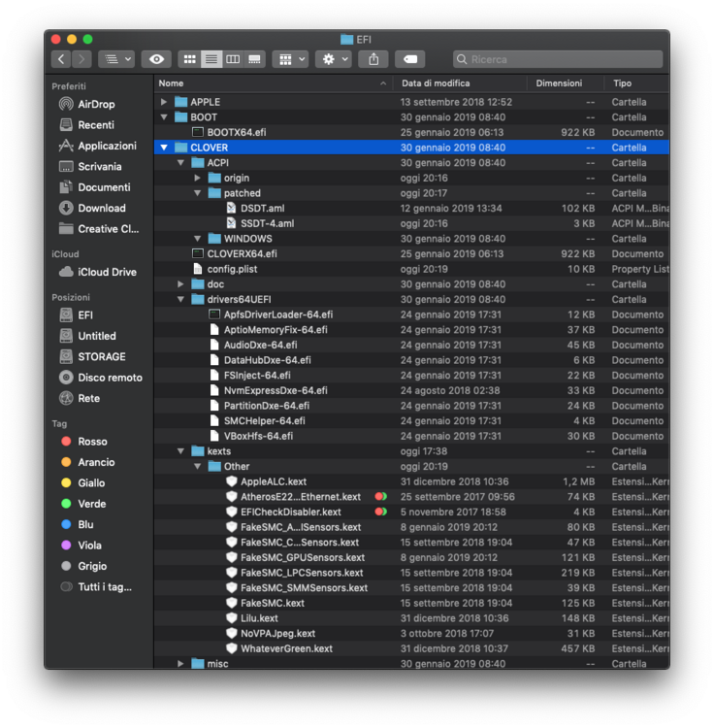
Task: Select iCloud Drive in the sidebar
Action: (107, 272)
